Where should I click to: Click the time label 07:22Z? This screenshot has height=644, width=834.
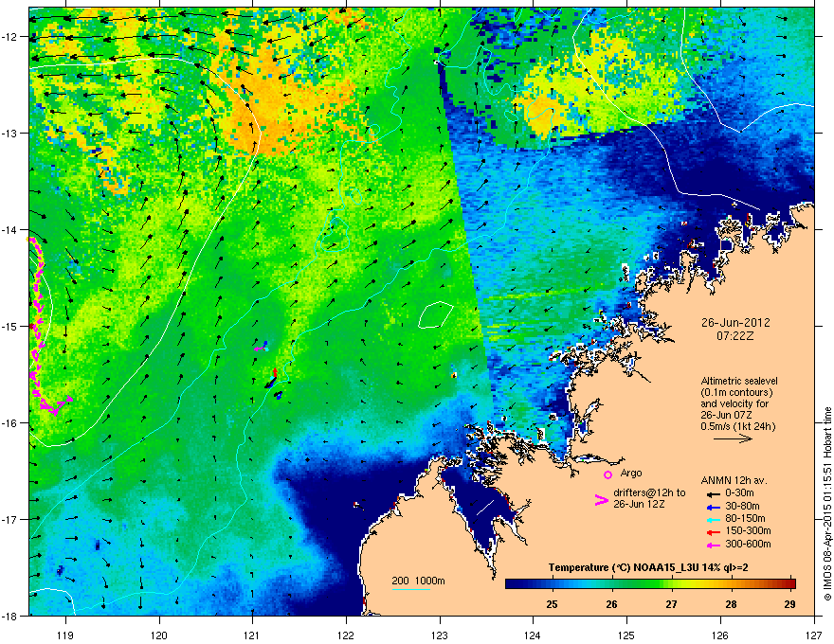pos(735,336)
